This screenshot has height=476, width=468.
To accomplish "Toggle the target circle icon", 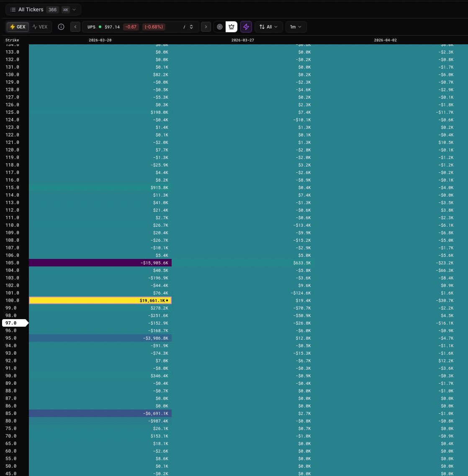I will [220, 27].
